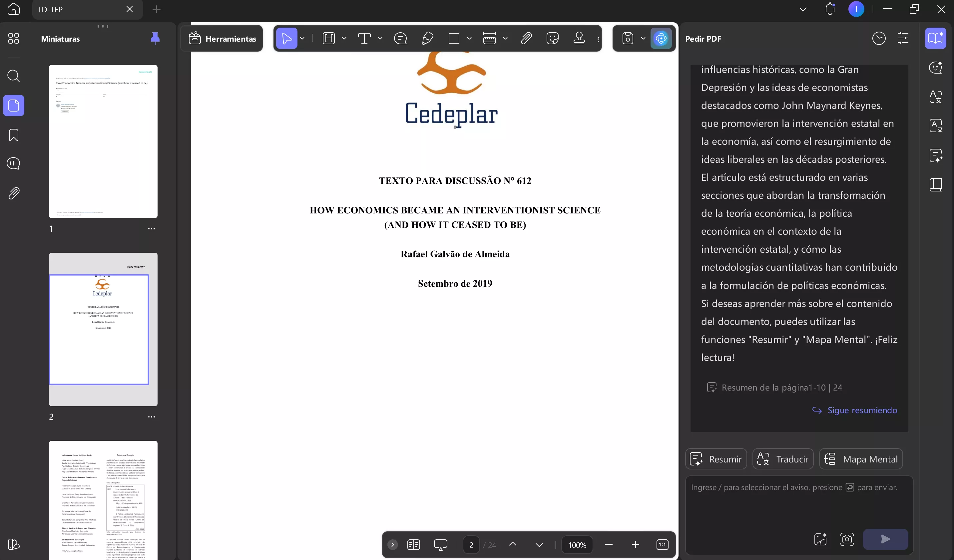Expand the highlight tool dropdown

[344, 38]
